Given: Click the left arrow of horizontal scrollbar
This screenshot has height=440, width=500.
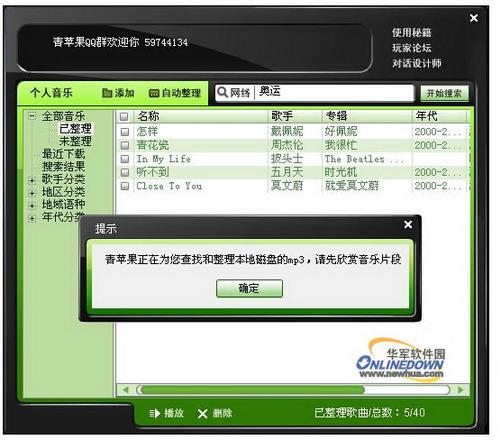Looking at the screenshot, I should (x=125, y=390).
